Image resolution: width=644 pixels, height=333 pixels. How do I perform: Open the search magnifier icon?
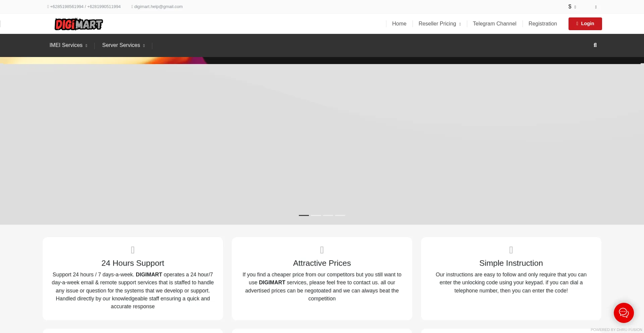point(595,45)
